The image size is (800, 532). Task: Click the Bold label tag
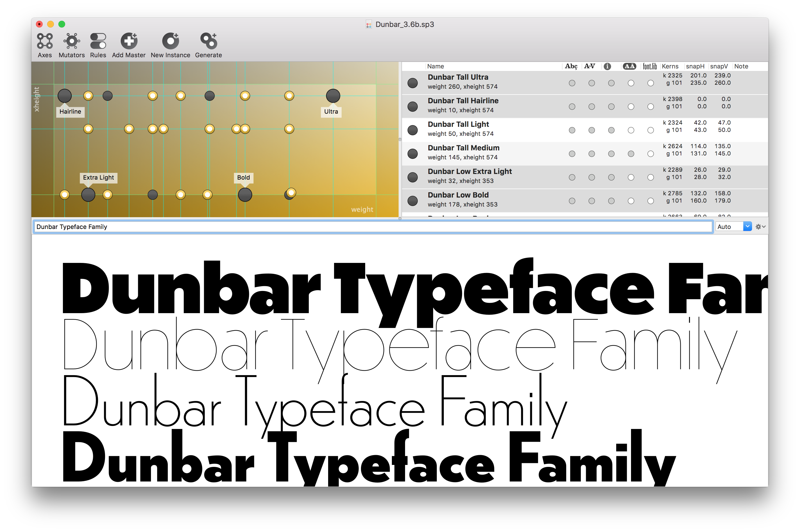click(243, 177)
